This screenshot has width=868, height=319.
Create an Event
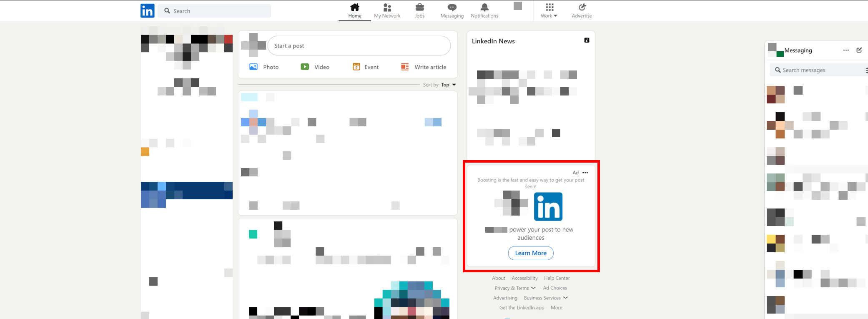click(366, 67)
